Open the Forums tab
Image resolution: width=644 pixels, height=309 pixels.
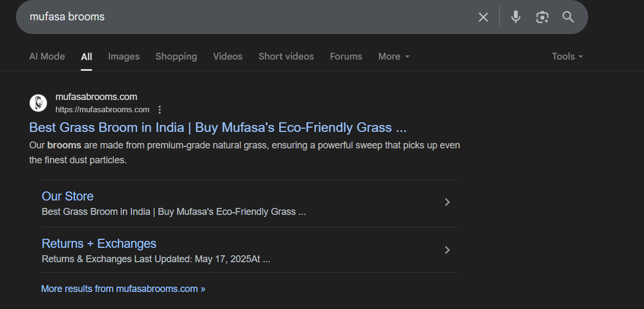(x=346, y=56)
